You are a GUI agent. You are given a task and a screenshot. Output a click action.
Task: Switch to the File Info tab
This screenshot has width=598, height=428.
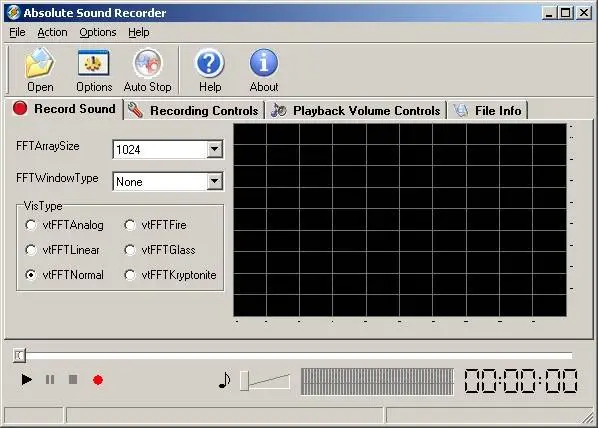488,111
